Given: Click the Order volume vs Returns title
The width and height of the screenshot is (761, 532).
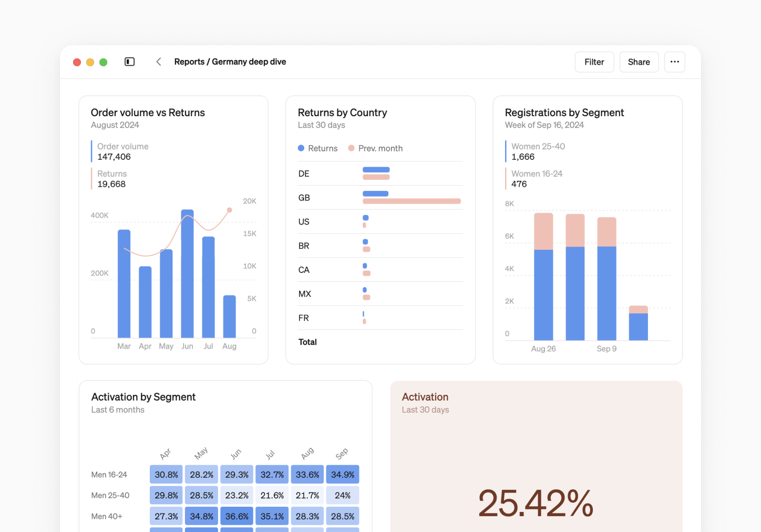Looking at the screenshot, I should pos(148,112).
